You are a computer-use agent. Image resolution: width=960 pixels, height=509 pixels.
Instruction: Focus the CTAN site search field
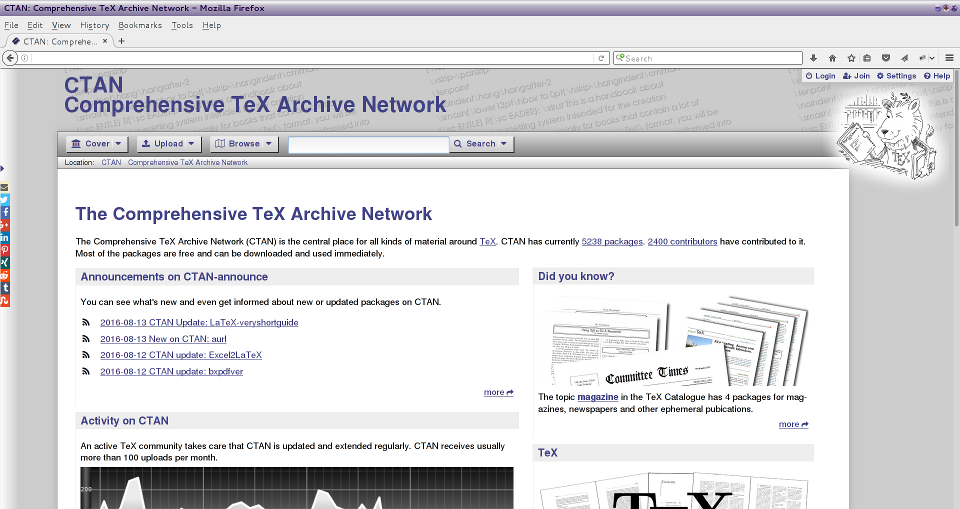point(369,144)
